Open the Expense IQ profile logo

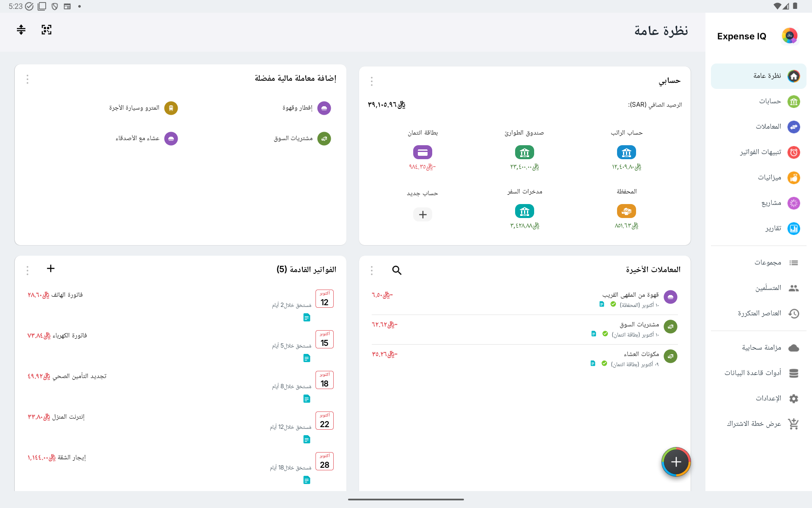[790, 36]
